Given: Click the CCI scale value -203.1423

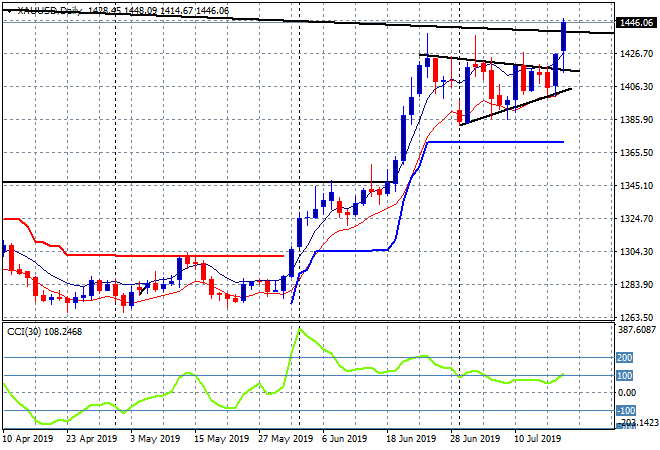Looking at the screenshot, I should coord(639,423).
